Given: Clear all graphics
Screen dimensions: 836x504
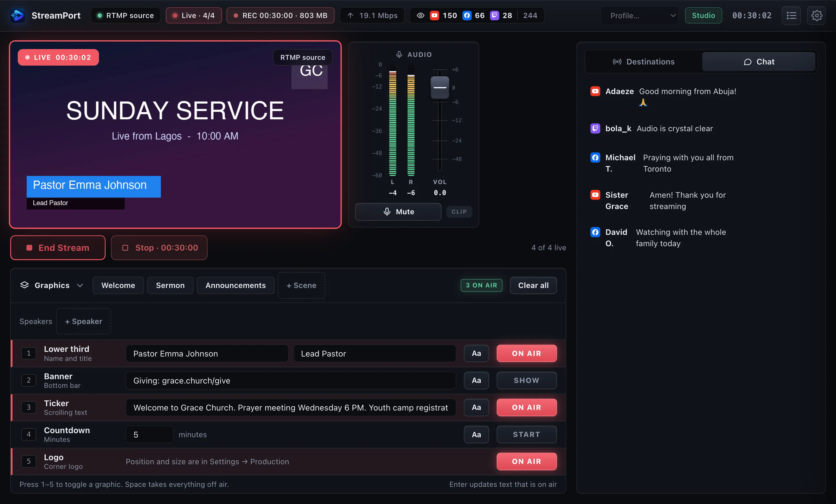Looking at the screenshot, I should (533, 285).
